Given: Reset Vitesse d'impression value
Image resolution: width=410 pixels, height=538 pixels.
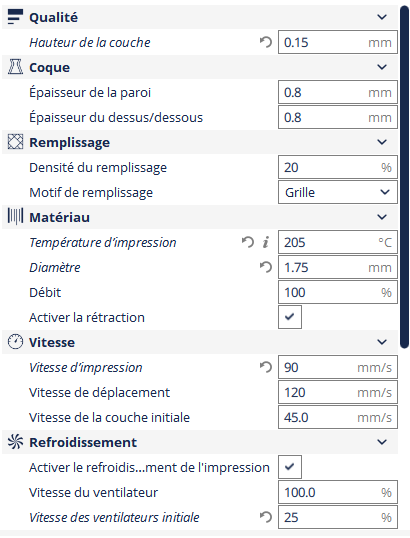Looking at the screenshot, I should click(x=266, y=367).
